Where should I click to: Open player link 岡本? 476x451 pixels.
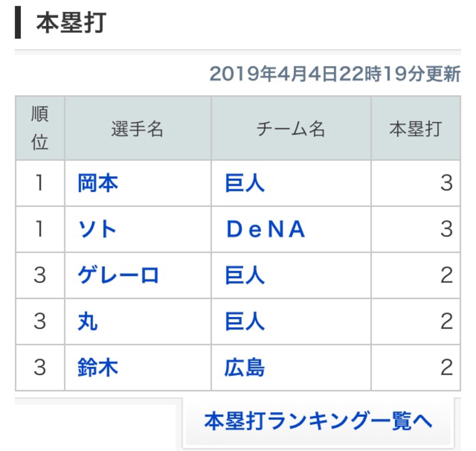98,183
